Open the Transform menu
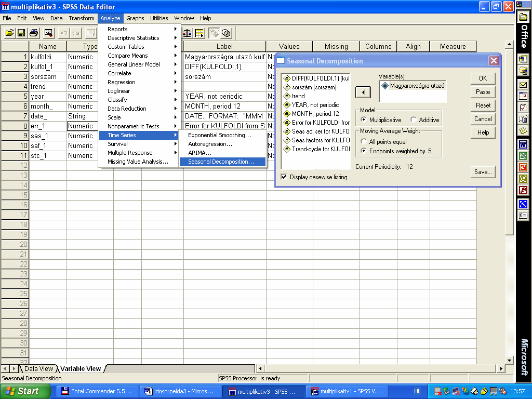This screenshot has width=532, height=399. pyautogui.click(x=82, y=18)
